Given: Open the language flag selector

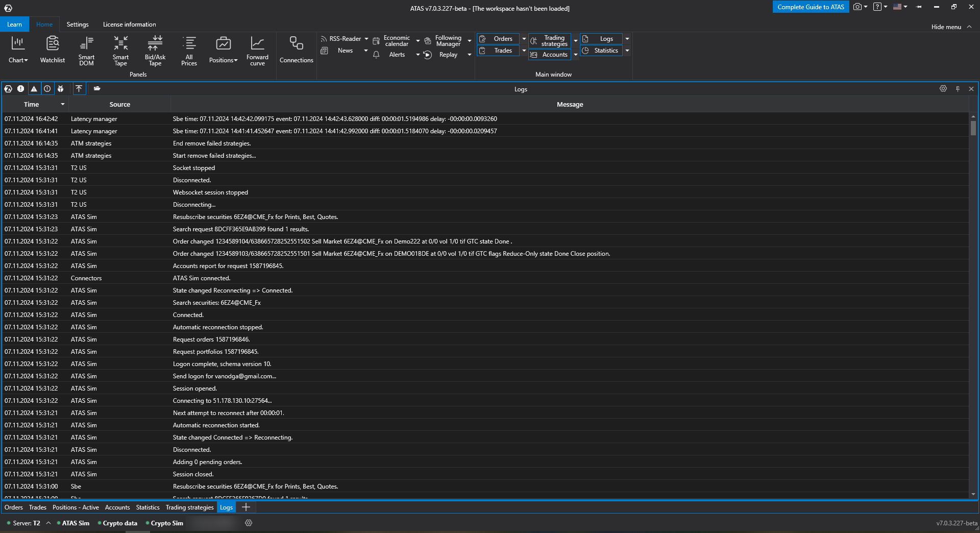Looking at the screenshot, I should pos(900,7).
